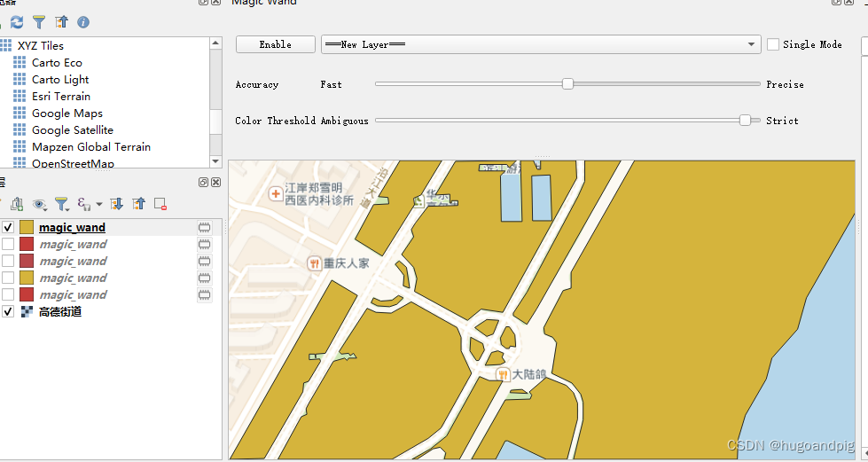Select the bold underlined magic_wand layer name
This screenshot has height=462, width=868.
pyautogui.click(x=72, y=227)
